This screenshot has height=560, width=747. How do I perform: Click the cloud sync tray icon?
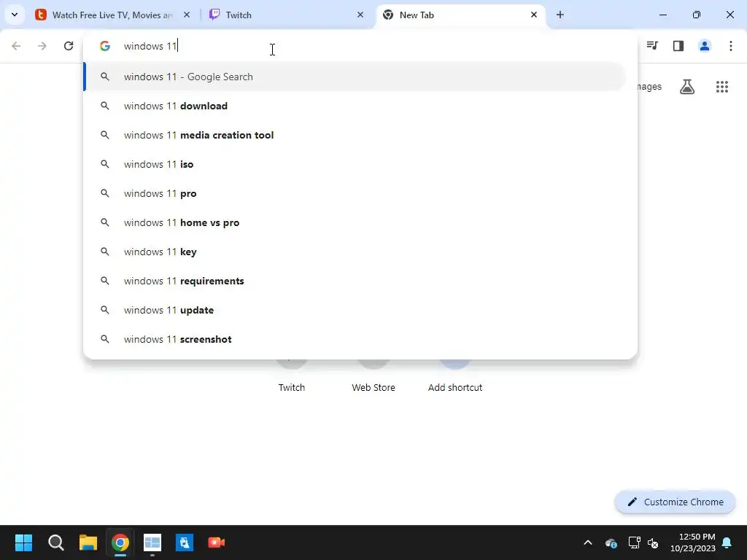[611, 542]
